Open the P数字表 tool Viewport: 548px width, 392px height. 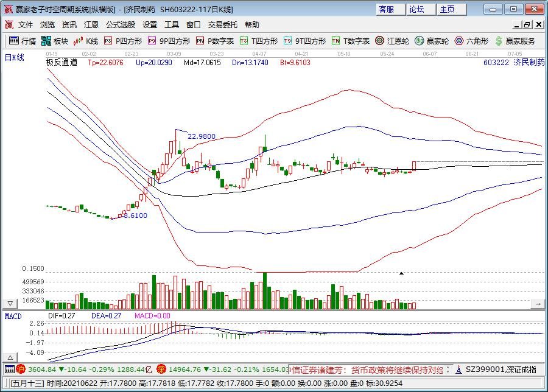pos(215,41)
